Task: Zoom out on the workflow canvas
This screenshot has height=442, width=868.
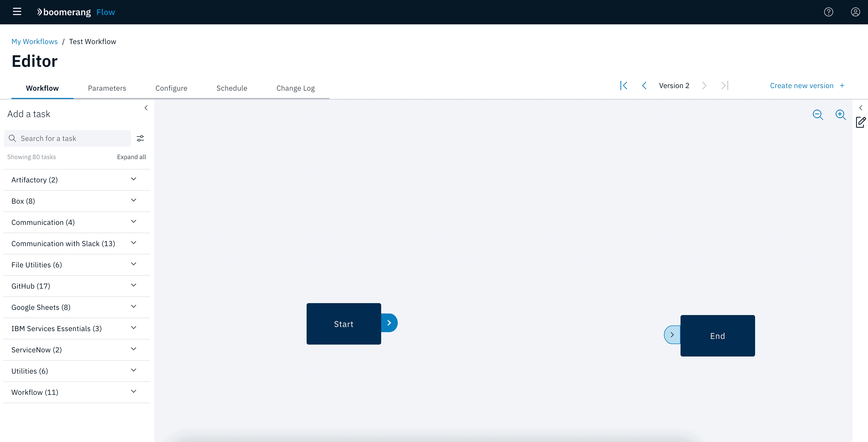Action: [818, 115]
